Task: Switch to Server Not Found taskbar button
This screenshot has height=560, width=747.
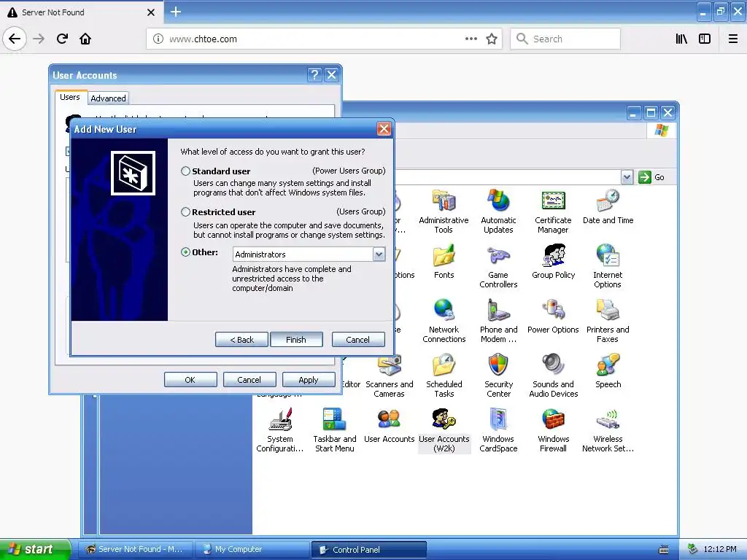Action: click(135, 549)
